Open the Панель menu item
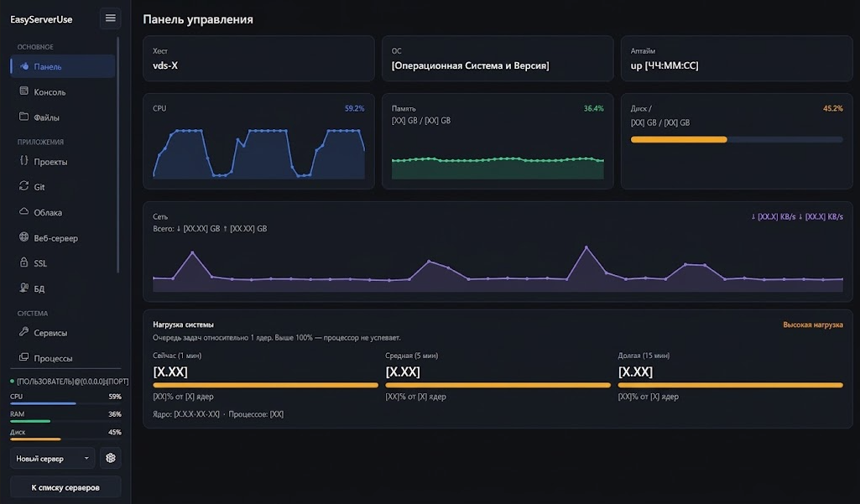This screenshot has height=504, width=860. coord(63,66)
